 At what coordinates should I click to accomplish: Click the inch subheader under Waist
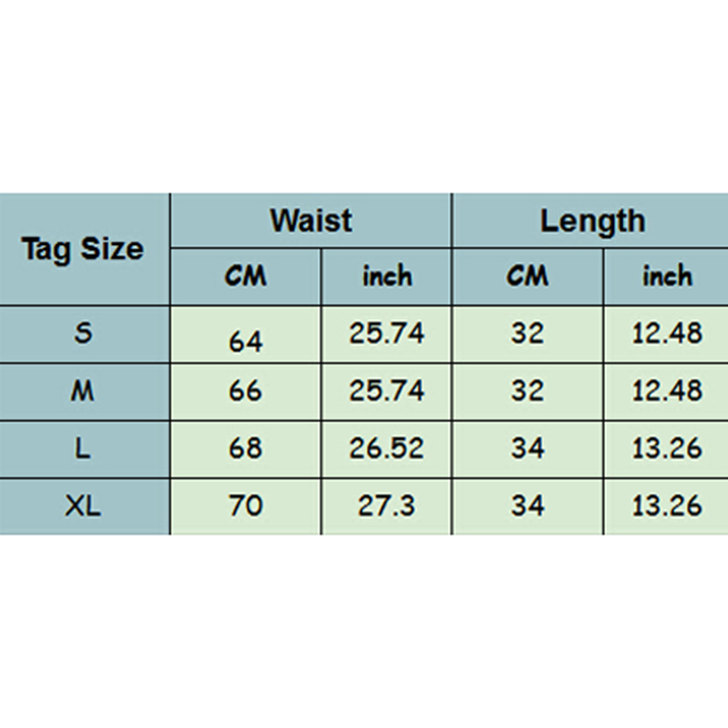387,276
